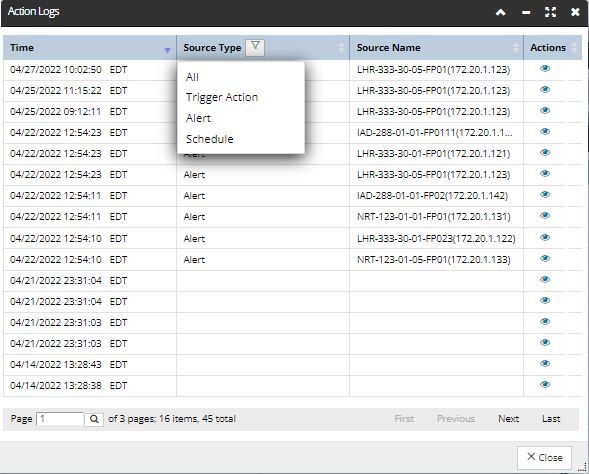The image size is (589, 474).
Task: Sort by Time using the down arrow
Action: coord(168,50)
